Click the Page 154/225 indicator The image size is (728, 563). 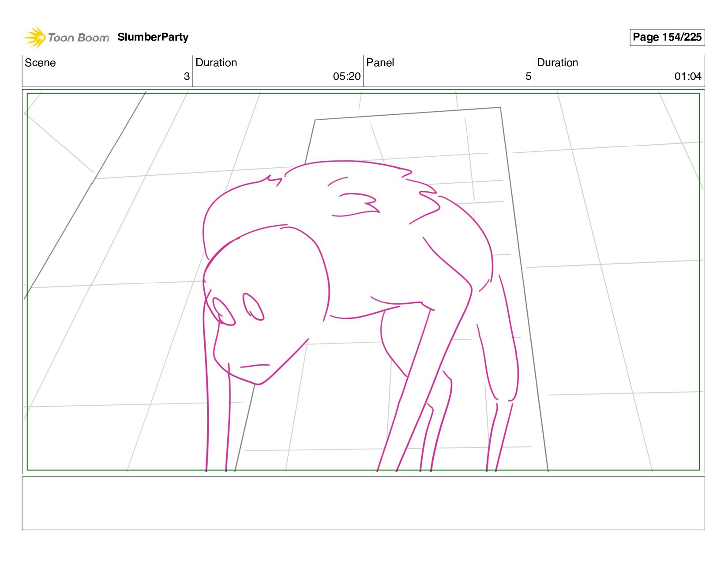(667, 37)
